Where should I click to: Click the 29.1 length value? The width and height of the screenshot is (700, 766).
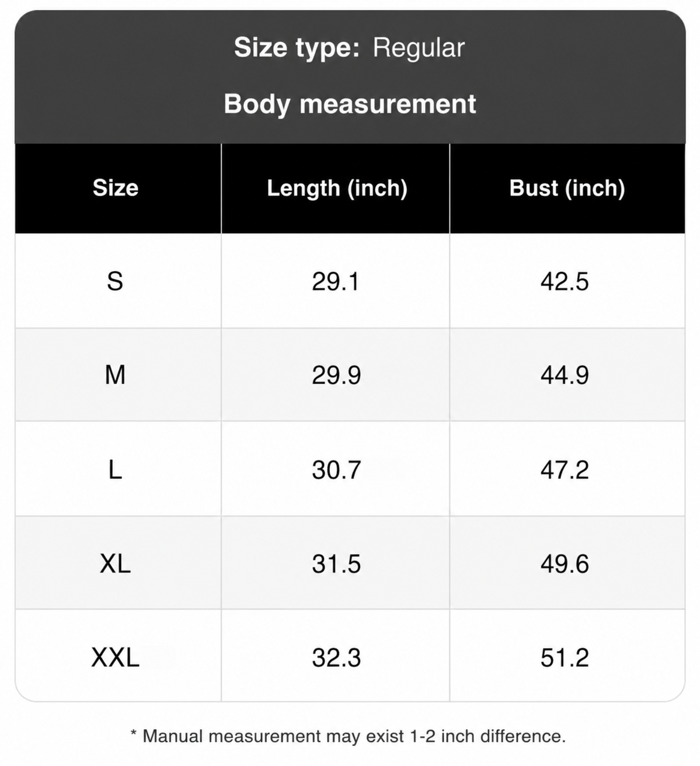pos(336,281)
